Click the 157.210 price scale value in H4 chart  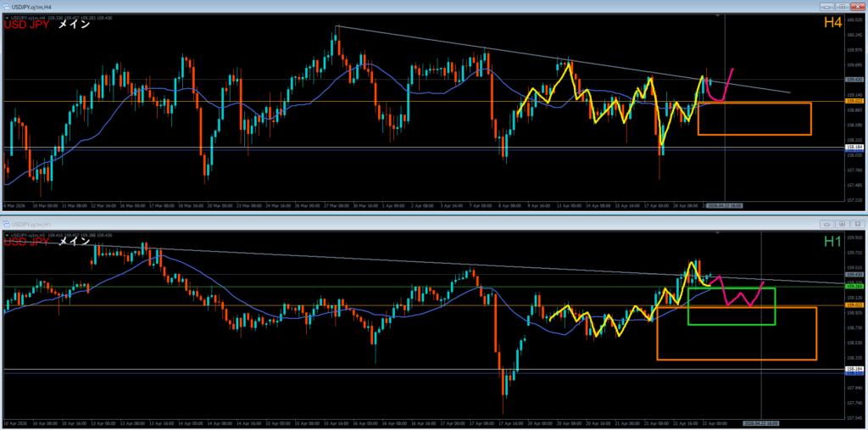point(854,199)
